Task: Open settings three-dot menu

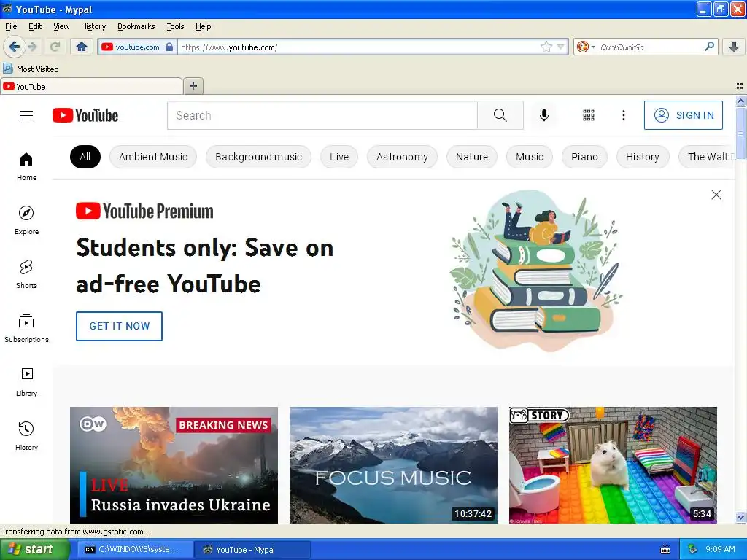Action: (624, 115)
